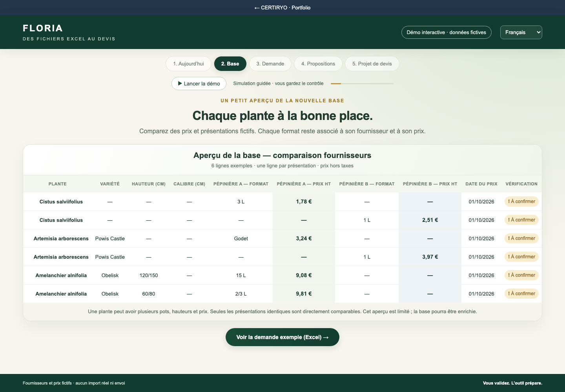
Task: Click À confirmer badge for the 15 L row
Action: [521, 275]
